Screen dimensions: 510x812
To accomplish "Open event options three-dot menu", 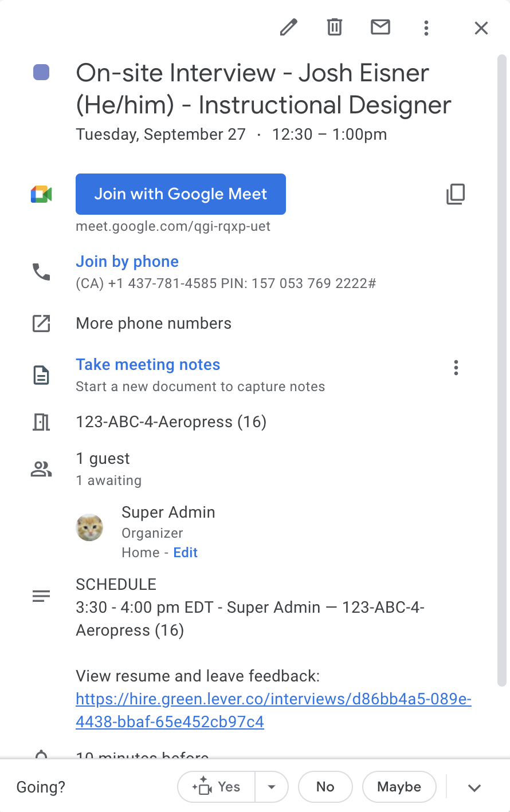I will [426, 27].
